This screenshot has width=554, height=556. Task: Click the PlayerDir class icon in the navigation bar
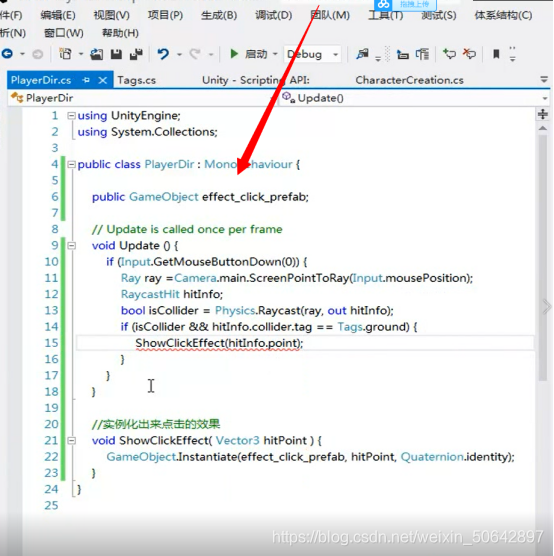17,98
